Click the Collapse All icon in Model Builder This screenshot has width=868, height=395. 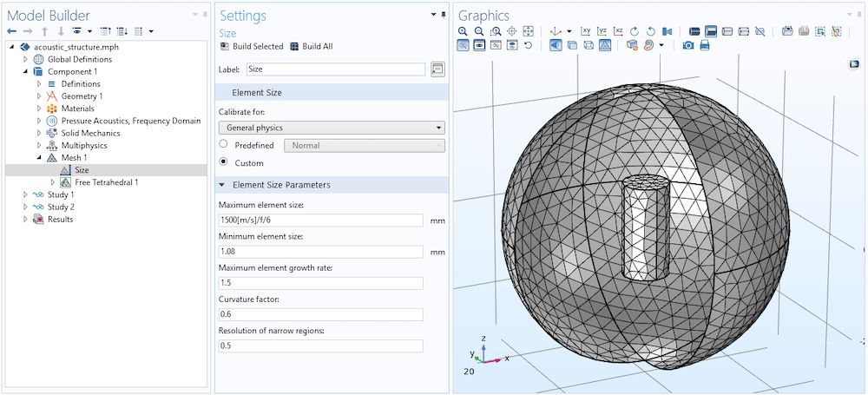coord(106,31)
